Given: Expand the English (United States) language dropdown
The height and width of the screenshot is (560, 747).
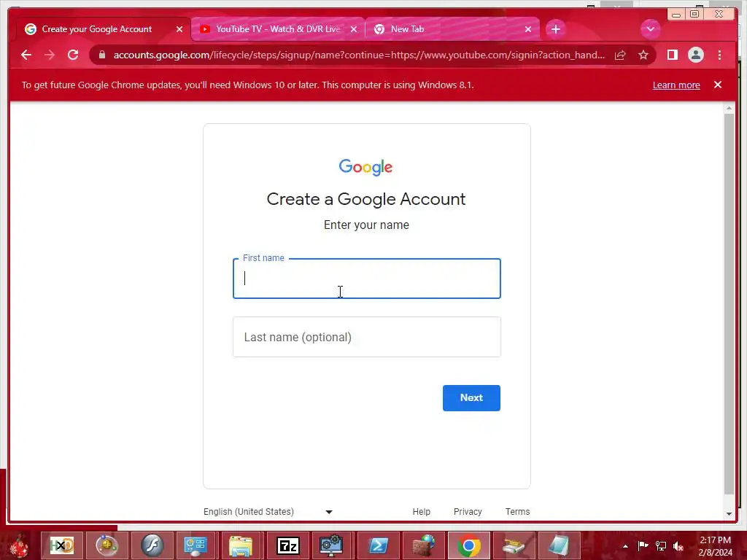Looking at the screenshot, I should tap(268, 511).
